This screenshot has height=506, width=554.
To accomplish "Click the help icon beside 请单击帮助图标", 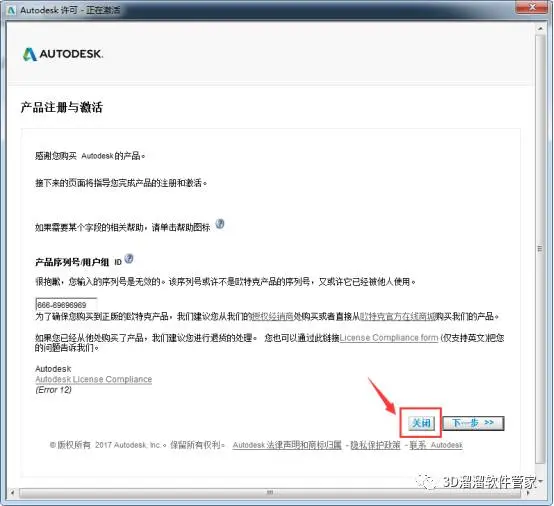I will click(x=220, y=224).
